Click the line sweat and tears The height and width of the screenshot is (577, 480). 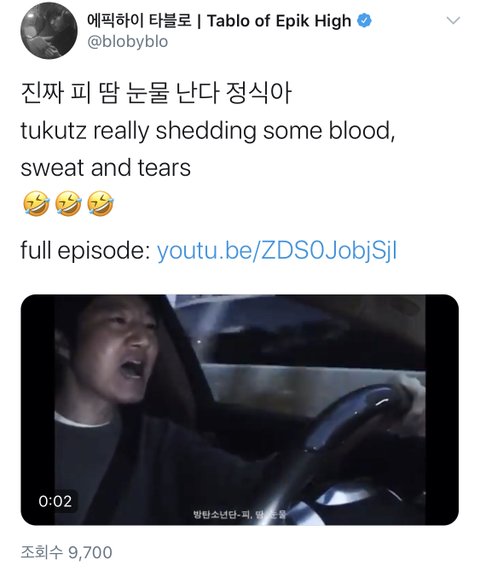pyautogui.click(x=106, y=167)
